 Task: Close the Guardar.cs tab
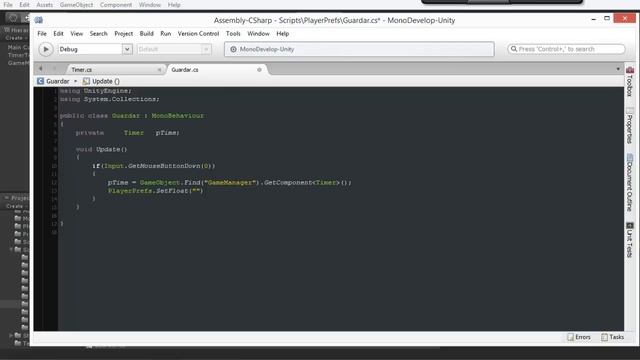[259, 70]
